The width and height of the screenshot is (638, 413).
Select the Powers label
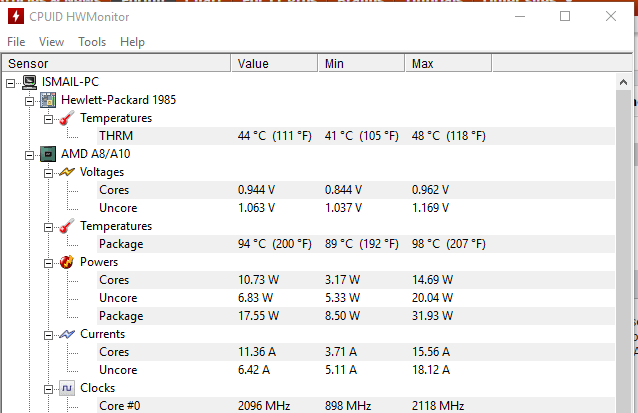click(x=99, y=262)
